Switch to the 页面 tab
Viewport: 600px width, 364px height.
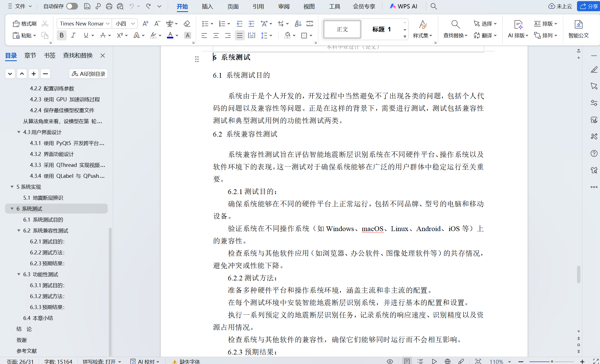233,6
